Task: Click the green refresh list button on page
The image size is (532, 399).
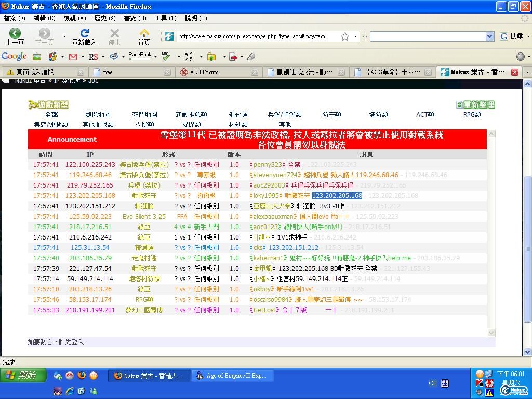Action: tap(475, 105)
